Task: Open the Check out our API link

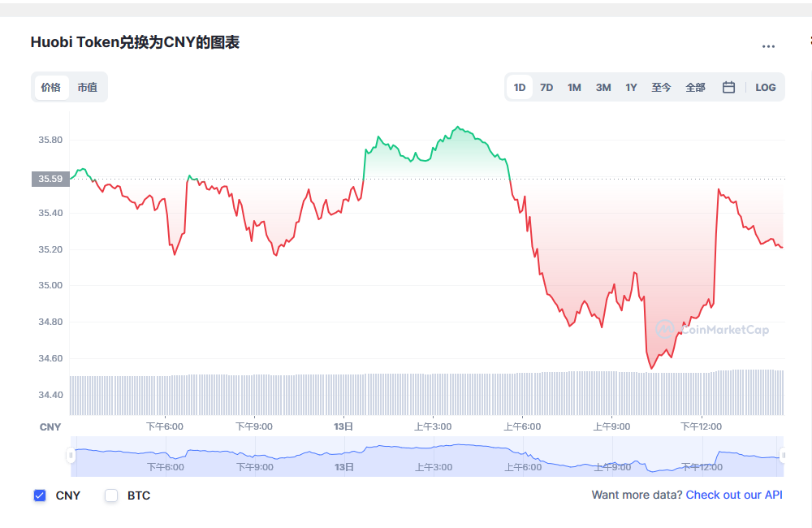Action: [734, 495]
